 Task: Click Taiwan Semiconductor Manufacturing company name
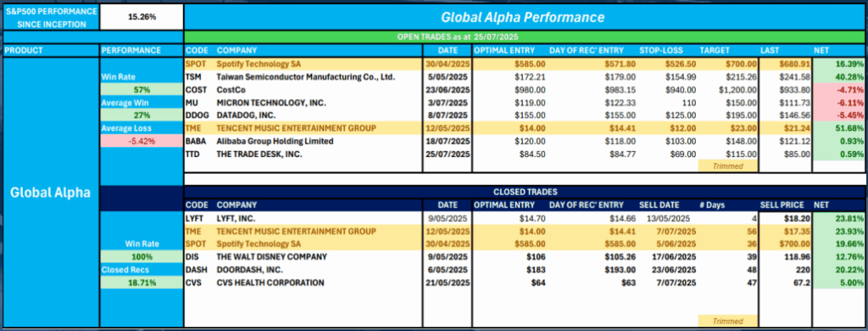click(305, 76)
